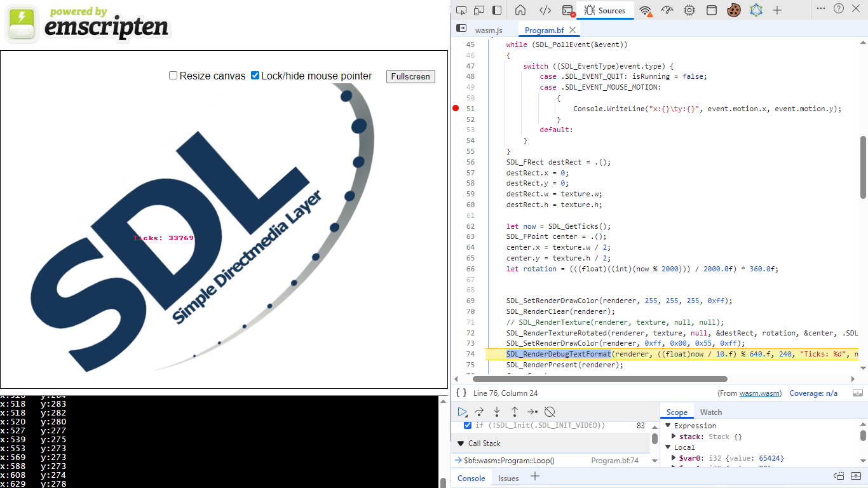
Task: Collapse the Call Stack section
Action: [x=461, y=444]
